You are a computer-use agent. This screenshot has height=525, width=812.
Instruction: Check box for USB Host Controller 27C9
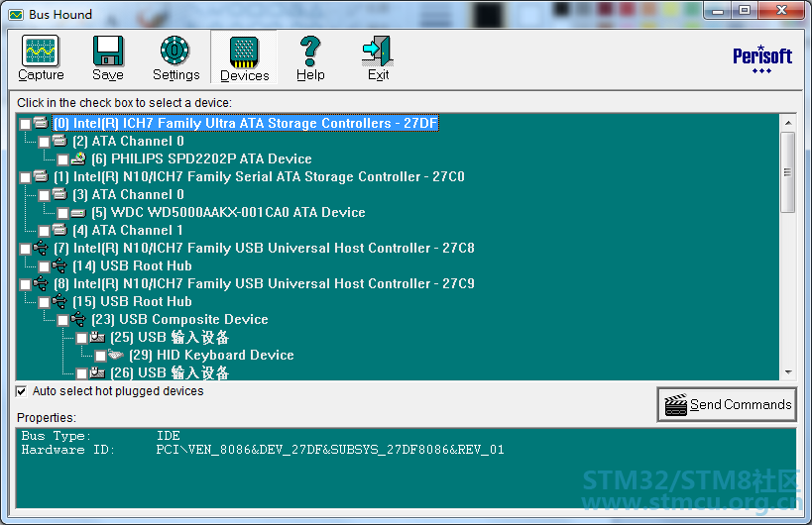pyautogui.click(x=25, y=284)
